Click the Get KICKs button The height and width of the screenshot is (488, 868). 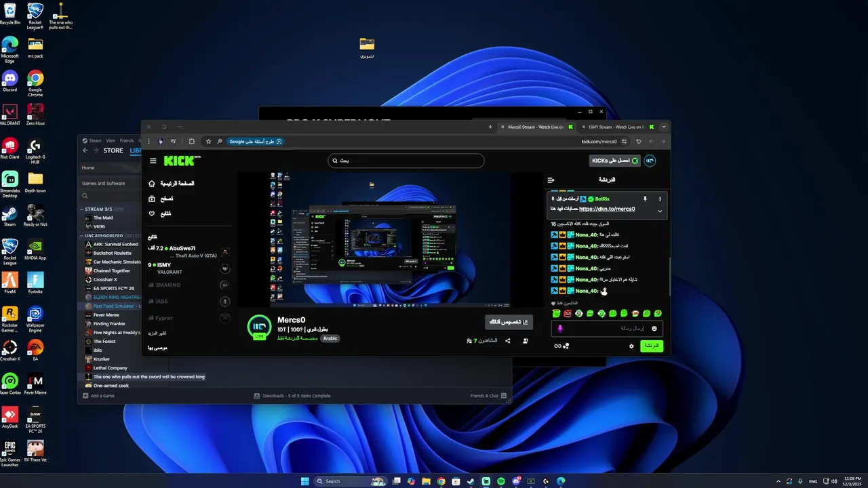(614, 161)
